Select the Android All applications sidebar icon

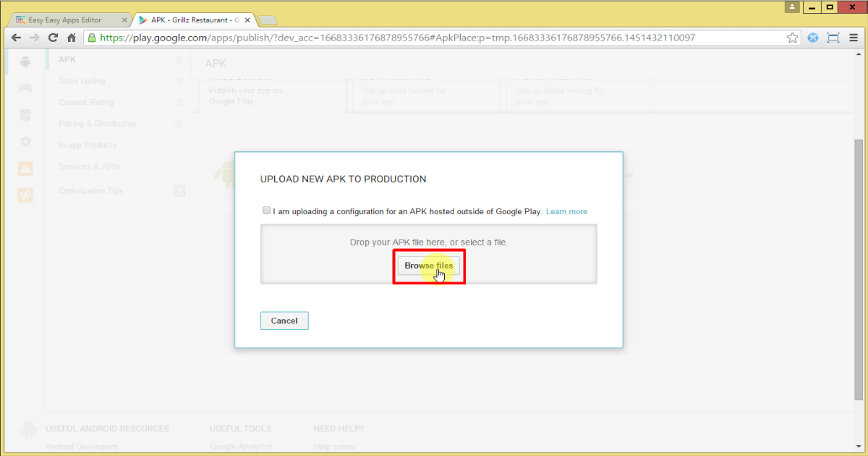click(25, 62)
